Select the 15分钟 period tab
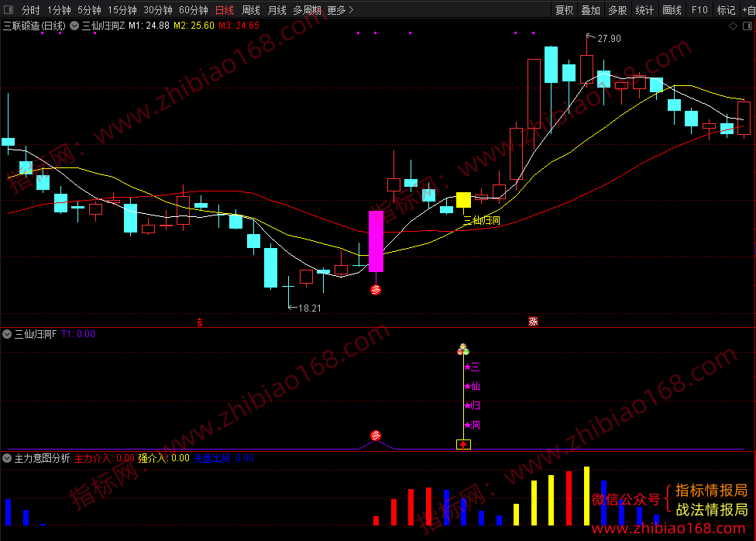Image resolution: width=756 pixels, height=541 pixels. [x=122, y=10]
